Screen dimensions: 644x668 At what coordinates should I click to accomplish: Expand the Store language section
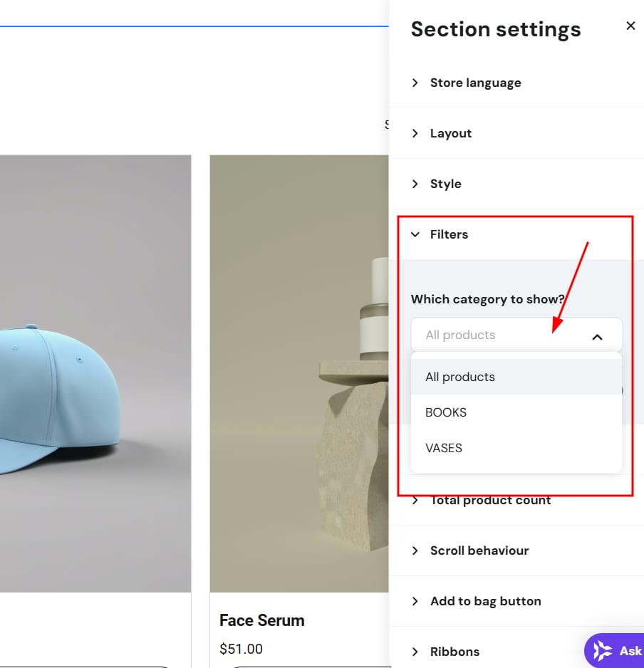pyautogui.click(x=475, y=83)
